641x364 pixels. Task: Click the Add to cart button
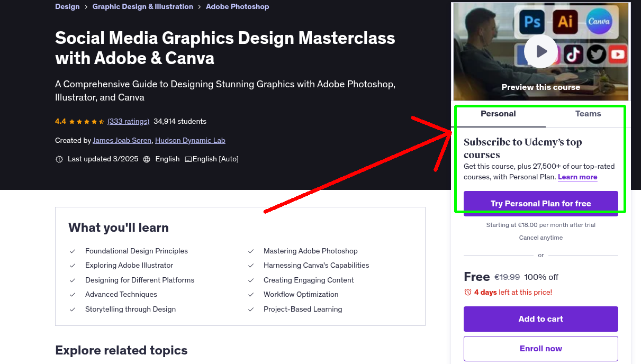(x=541, y=319)
